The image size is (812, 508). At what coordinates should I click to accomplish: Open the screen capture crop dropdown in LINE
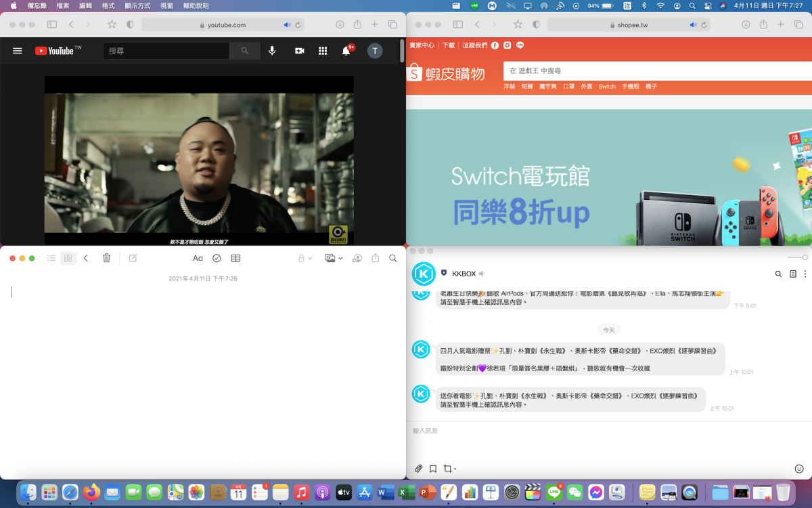click(449, 469)
